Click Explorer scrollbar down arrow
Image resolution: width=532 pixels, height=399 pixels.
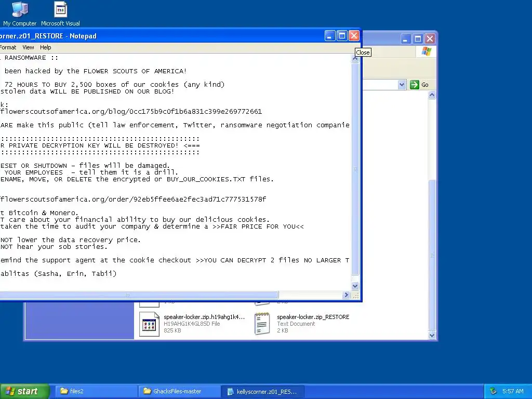click(432, 336)
